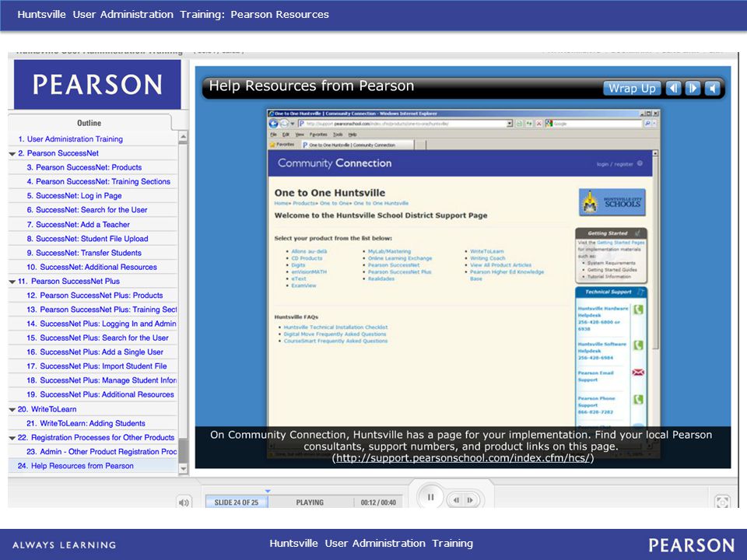Select 4. Pearson SuccessNet: Training Sections
This screenshot has height=560, width=747.
[99, 181]
